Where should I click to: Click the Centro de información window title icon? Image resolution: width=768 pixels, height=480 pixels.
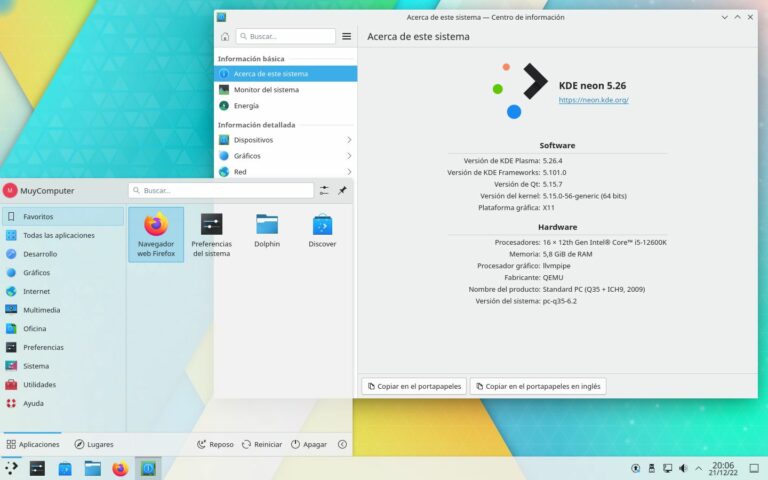[221, 17]
